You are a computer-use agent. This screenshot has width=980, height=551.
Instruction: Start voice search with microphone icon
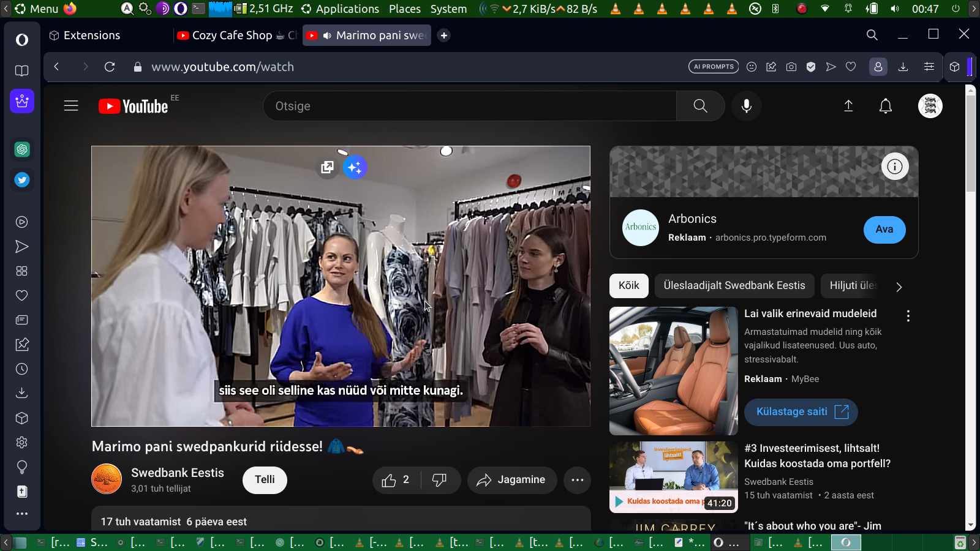point(747,106)
